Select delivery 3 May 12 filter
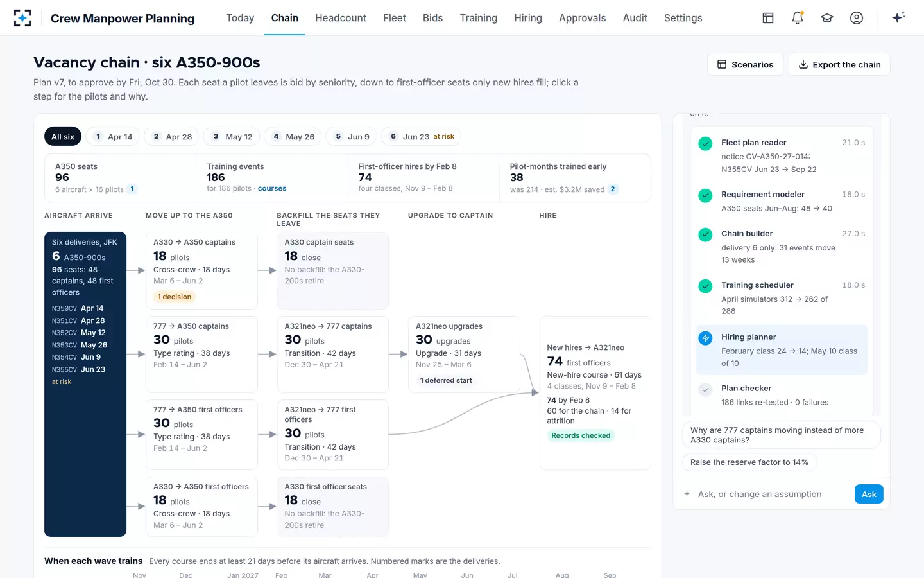Screen dimensions: 924x578 click(232, 137)
